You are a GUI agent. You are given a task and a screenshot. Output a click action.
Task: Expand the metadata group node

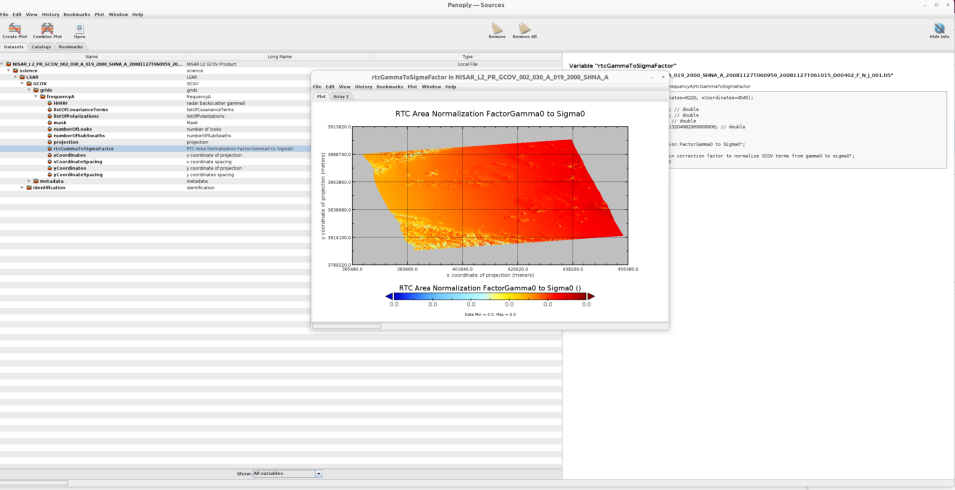[x=29, y=181]
